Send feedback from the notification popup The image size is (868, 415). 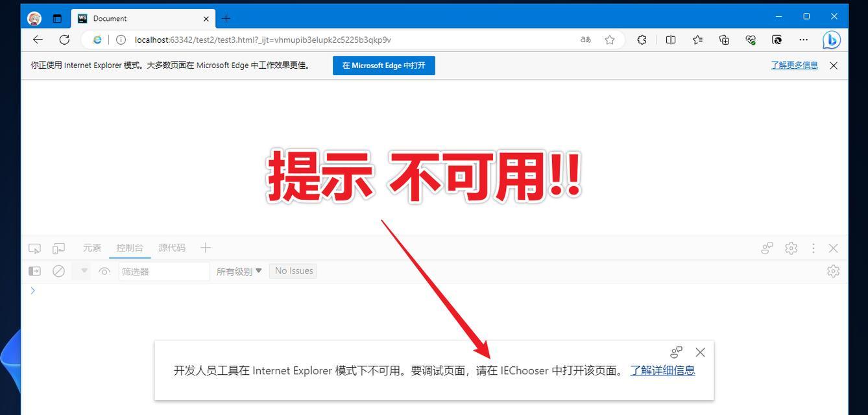(676, 352)
